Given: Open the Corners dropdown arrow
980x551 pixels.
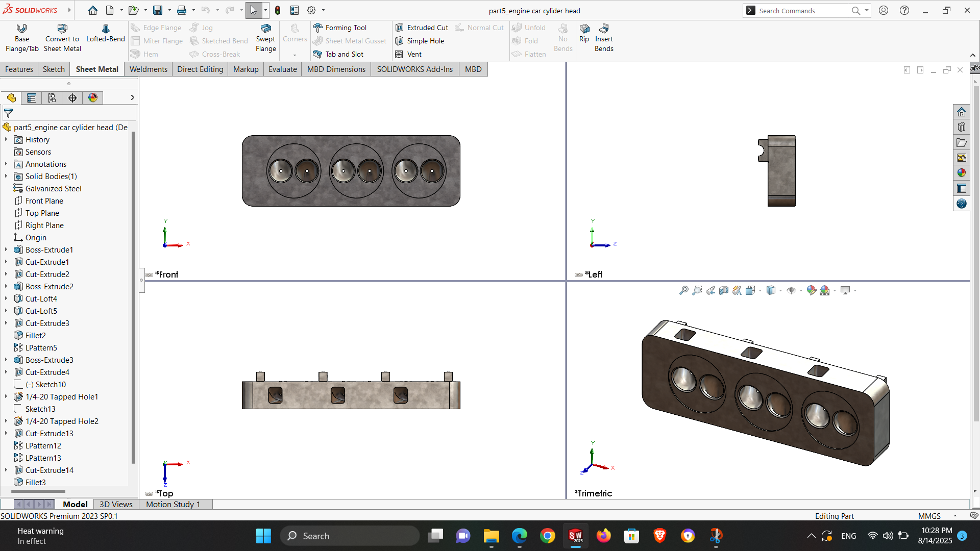Looking at the screenshot, I should tap(295, 55).
